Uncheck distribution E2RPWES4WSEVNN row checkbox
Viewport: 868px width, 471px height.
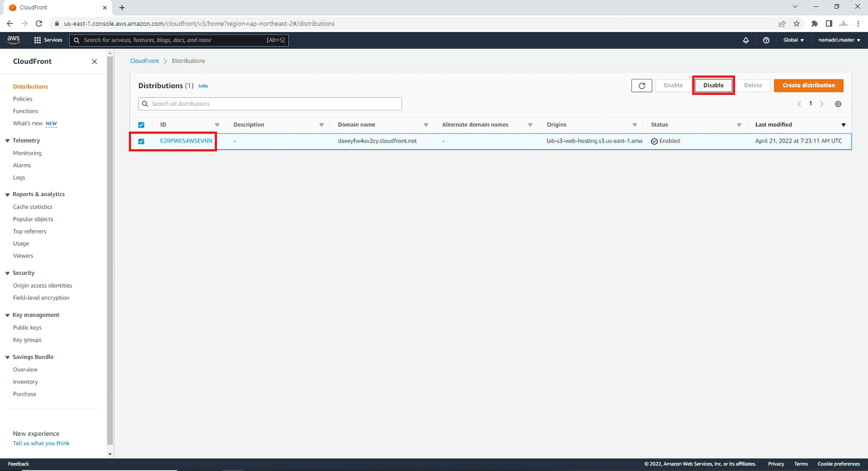[x=141, y=141]
